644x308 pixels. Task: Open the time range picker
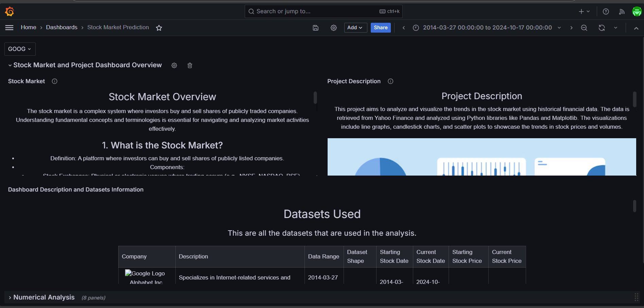point(487,28)
